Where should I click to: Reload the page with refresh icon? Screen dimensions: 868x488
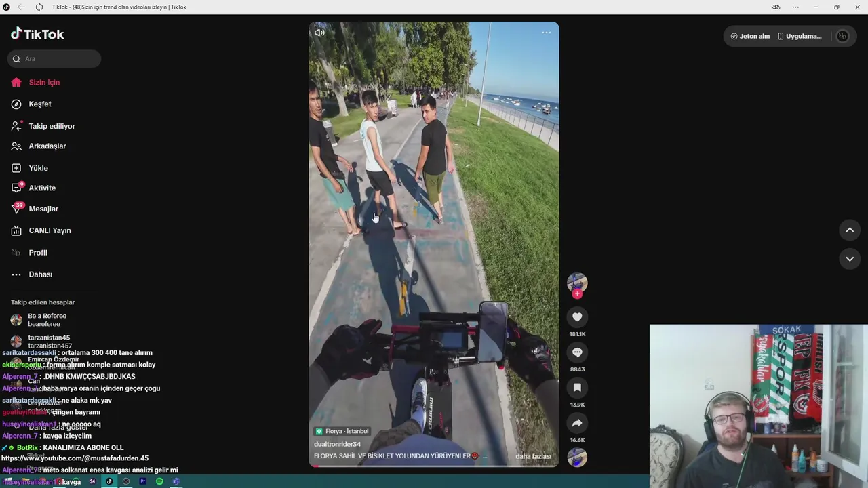[39, 7]
